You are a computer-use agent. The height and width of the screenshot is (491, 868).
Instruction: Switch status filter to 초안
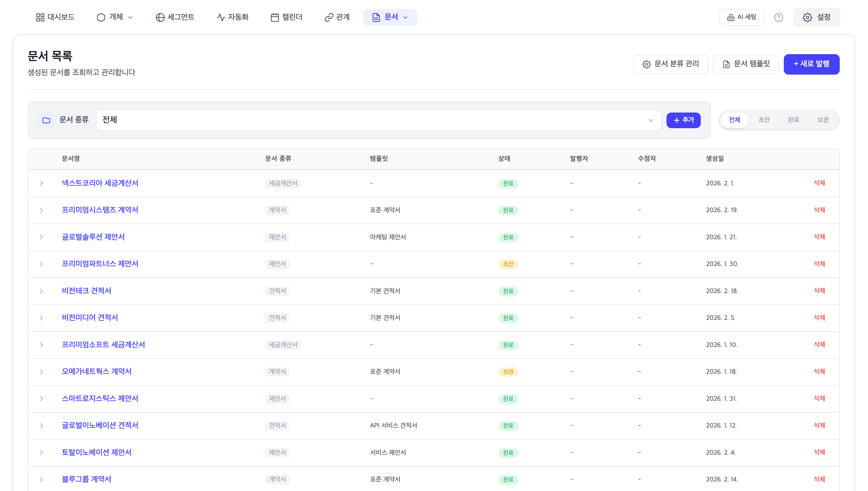coord(764,120)
